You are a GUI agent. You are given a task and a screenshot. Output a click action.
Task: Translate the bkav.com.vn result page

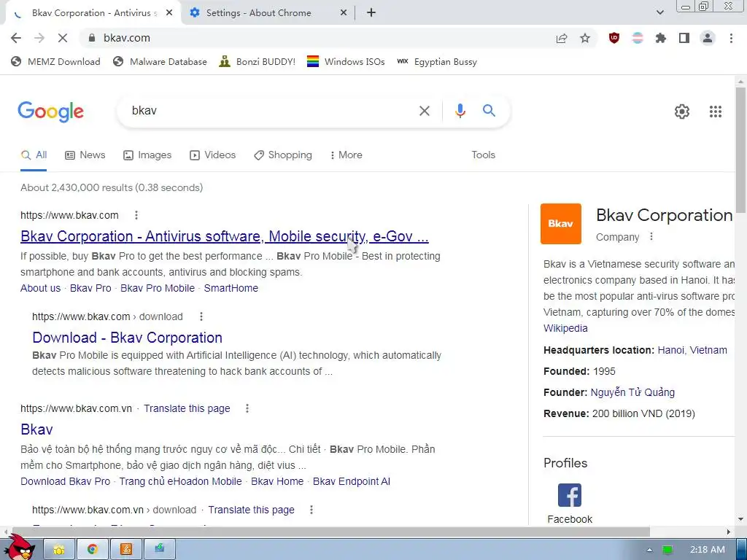[x=187, y=408]
